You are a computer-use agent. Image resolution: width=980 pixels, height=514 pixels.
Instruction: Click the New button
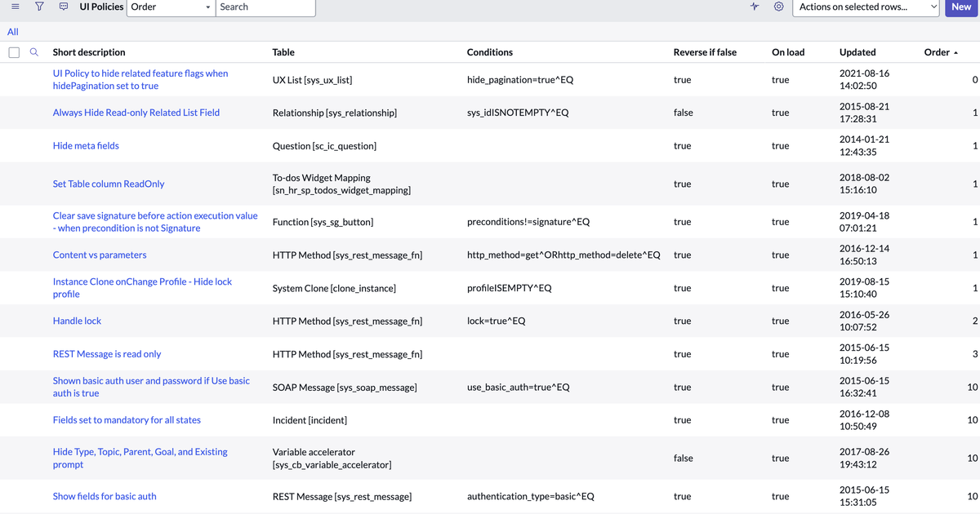coord(961,7)
